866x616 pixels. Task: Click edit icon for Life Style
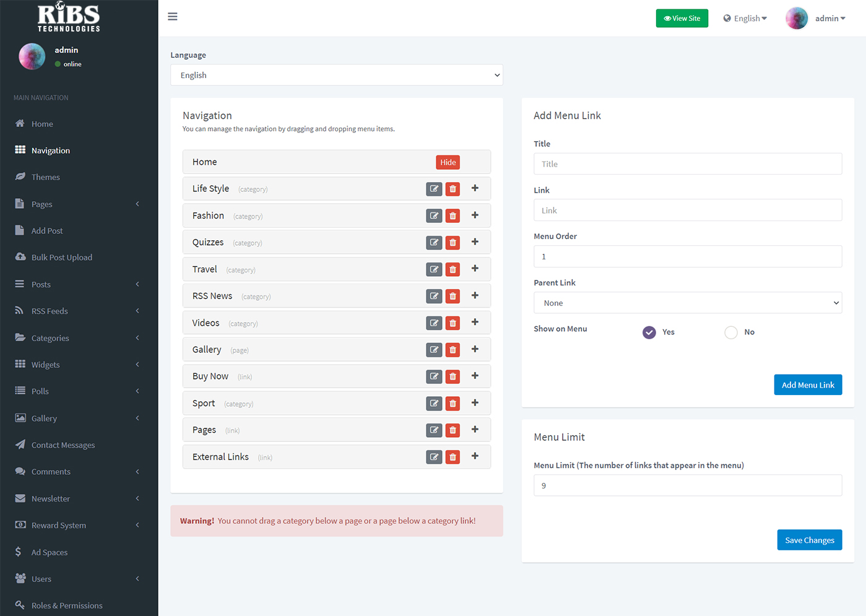(434, 189)
